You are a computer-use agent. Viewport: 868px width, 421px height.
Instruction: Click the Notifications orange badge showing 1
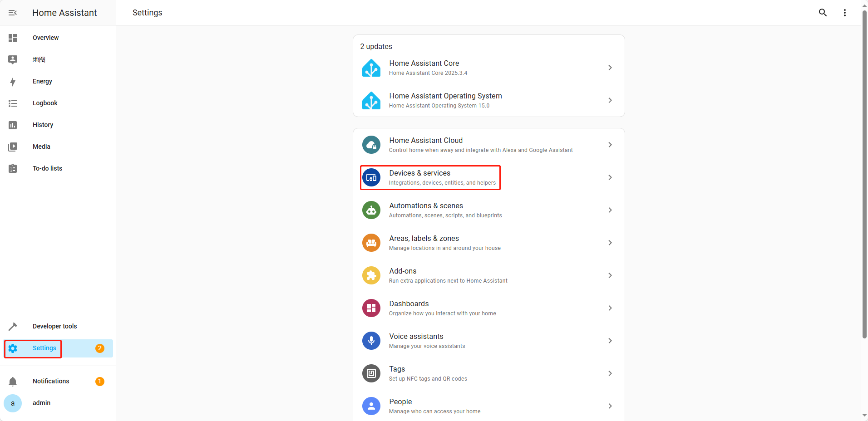[x=100, y=382]
